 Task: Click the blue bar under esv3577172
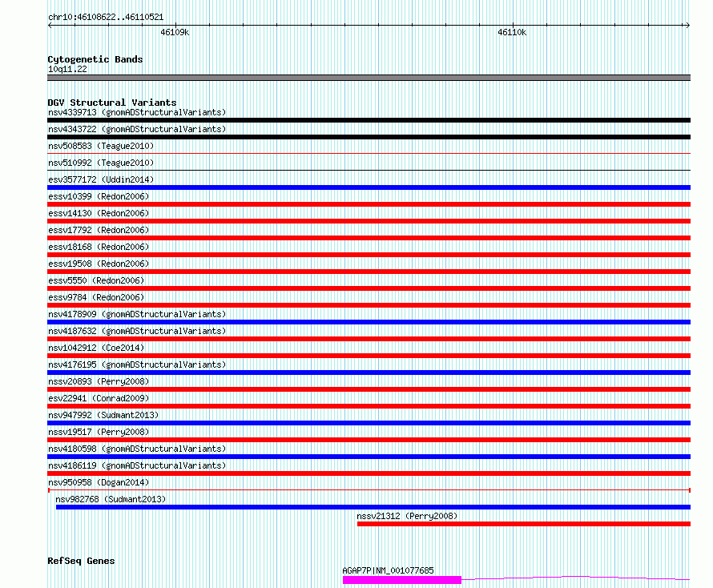(x=369, y=187)
